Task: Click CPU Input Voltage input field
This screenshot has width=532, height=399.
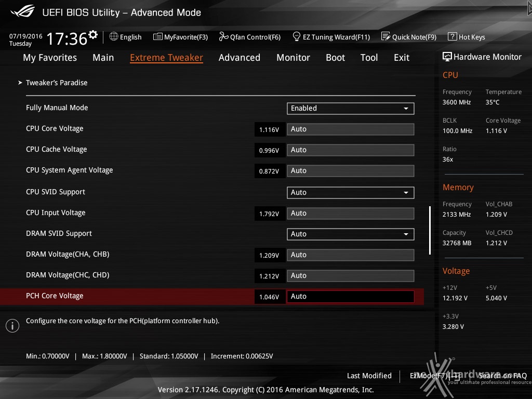Action: [351, 214]
